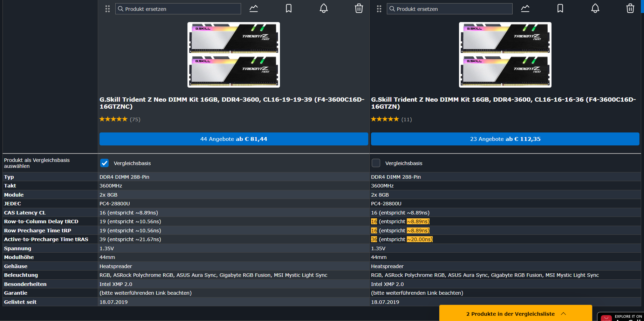Focus the left Produkt ersetzen input
This screenshot has width=644, height=321.
pyautogui.click(x=178, y=9)
